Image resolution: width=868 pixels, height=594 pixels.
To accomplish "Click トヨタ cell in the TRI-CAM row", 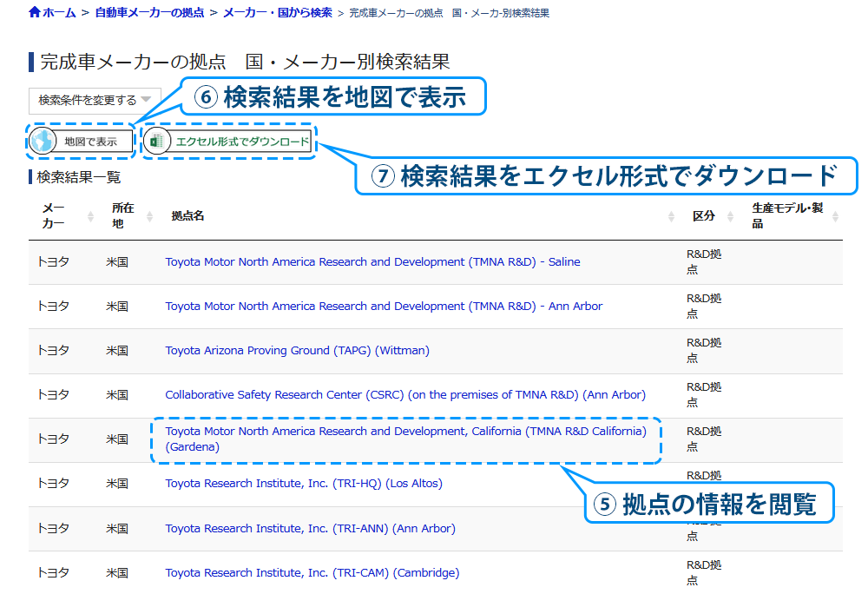I will pos(53,573).
